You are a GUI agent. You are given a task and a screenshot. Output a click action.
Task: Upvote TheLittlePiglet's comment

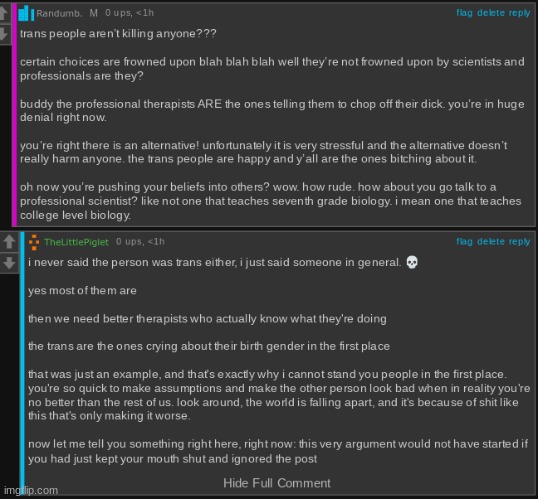[9, 242]
